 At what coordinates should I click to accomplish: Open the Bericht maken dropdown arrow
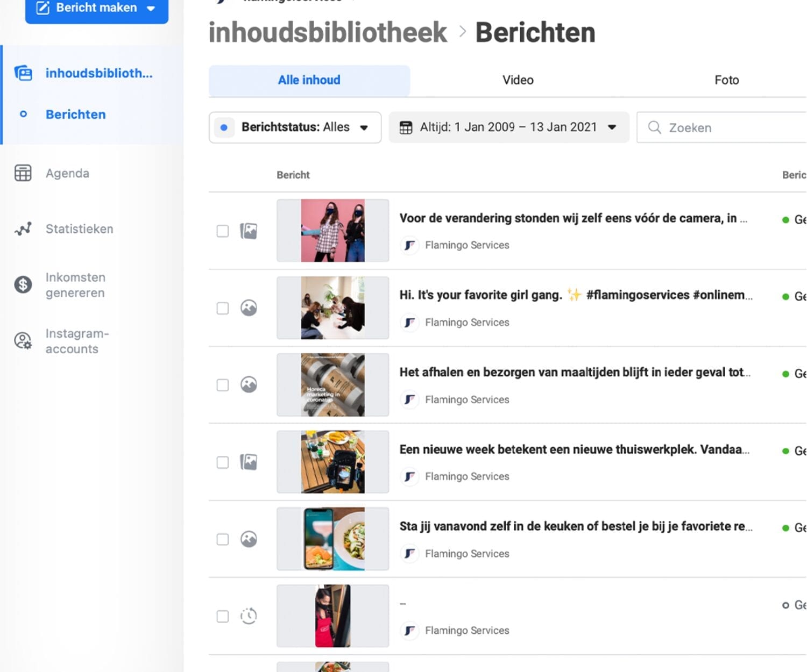click(x=151, y=8)
